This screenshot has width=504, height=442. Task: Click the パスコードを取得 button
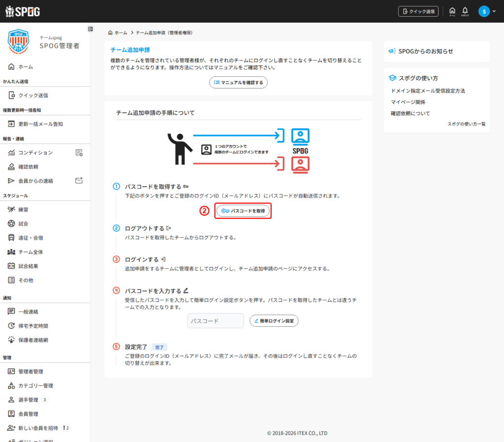[243, 211]
